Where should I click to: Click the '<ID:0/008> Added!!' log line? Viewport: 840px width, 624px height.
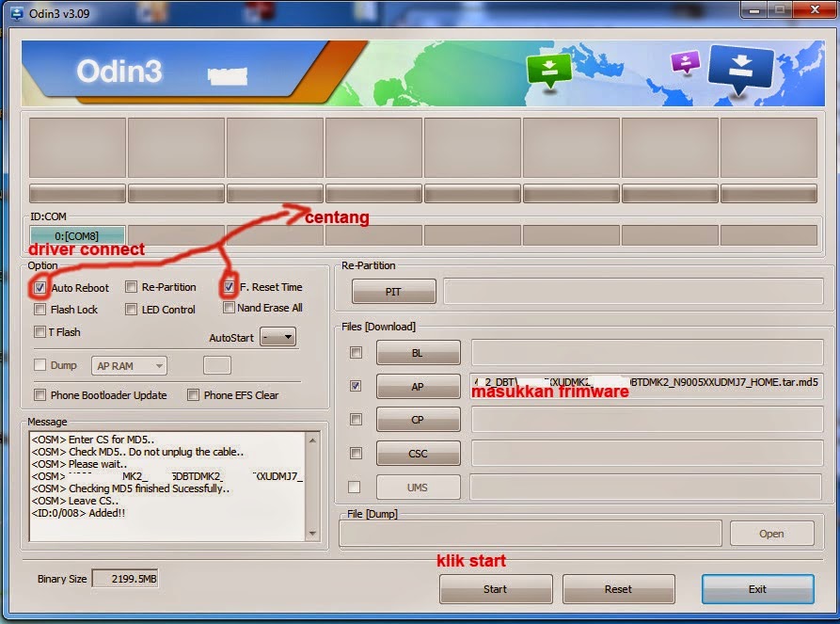coord(78,513)
